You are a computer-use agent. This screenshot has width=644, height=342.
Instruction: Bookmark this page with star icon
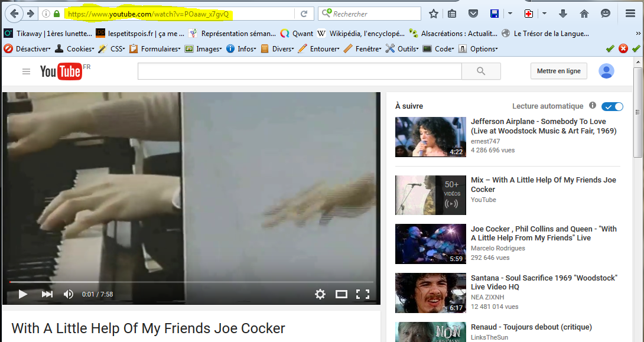tap(434, 14)
